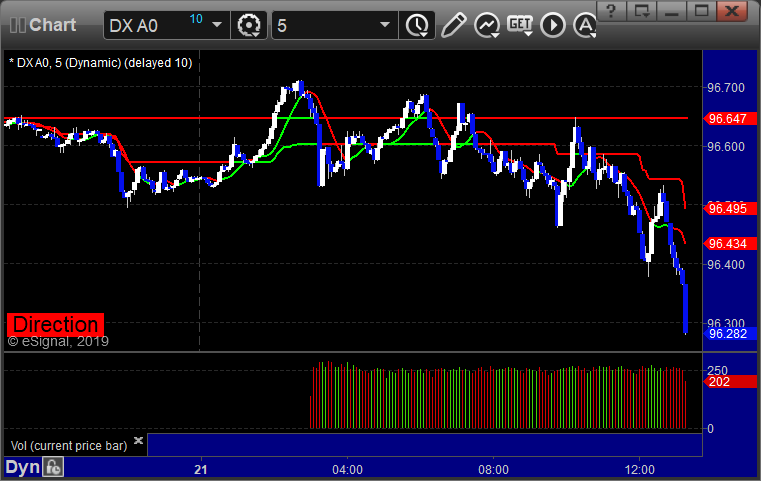Click the 96.495 price marker
This screenshot has width=761, height=481.
730,209
